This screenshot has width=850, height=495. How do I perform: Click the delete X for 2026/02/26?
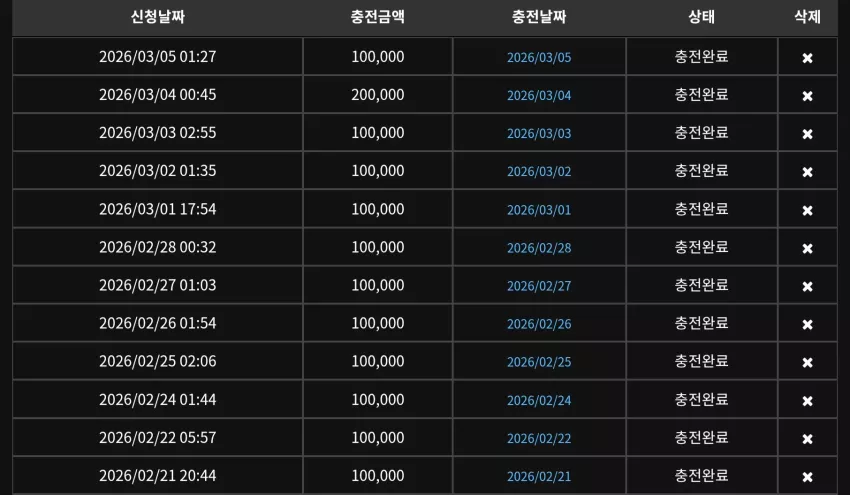pyautogui.click(x=807, y=324)
